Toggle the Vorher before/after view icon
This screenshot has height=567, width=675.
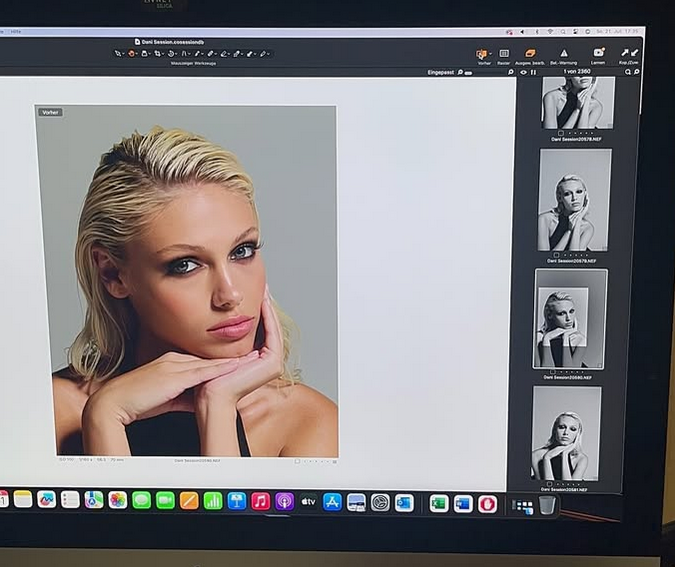[482, 54]
